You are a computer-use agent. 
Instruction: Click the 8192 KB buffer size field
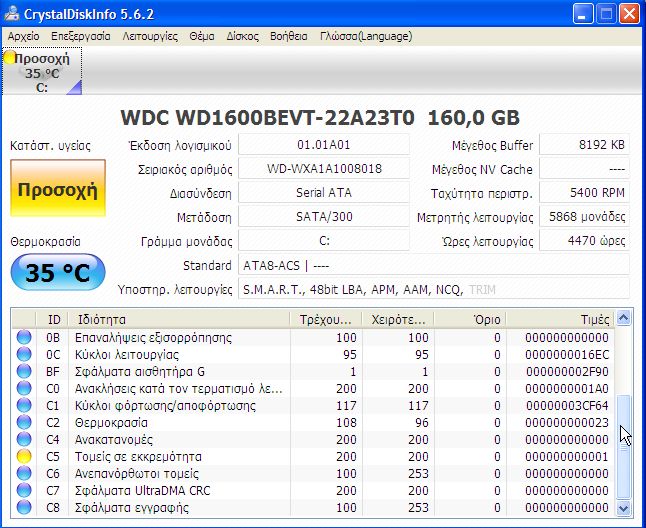pyautogui.click(x=584, y=145)
